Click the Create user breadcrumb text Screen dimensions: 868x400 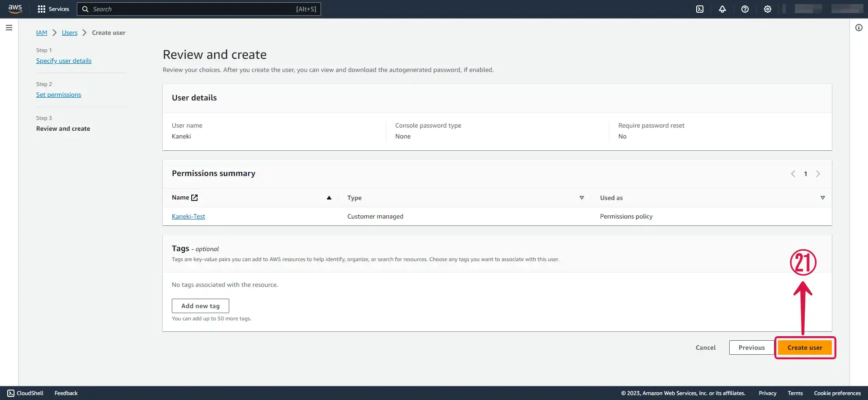pos(108,33)
